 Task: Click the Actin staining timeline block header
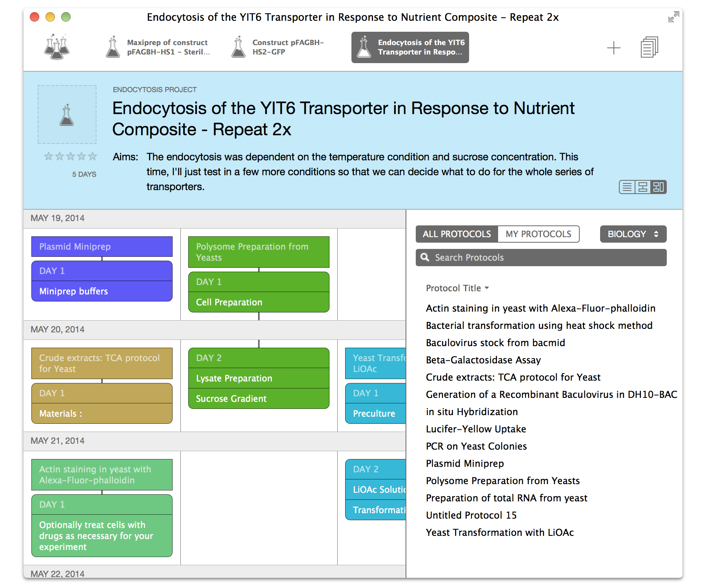pos(102,475)
